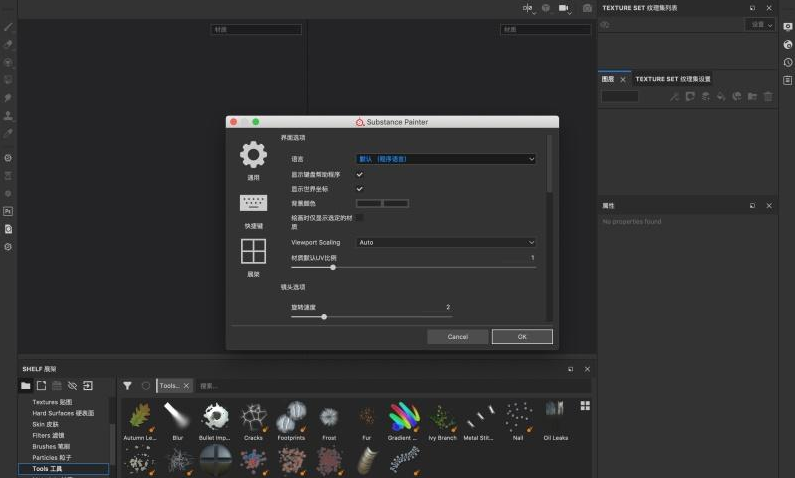Select the Smudge tool in left toolbar

(x=8, y=97)
